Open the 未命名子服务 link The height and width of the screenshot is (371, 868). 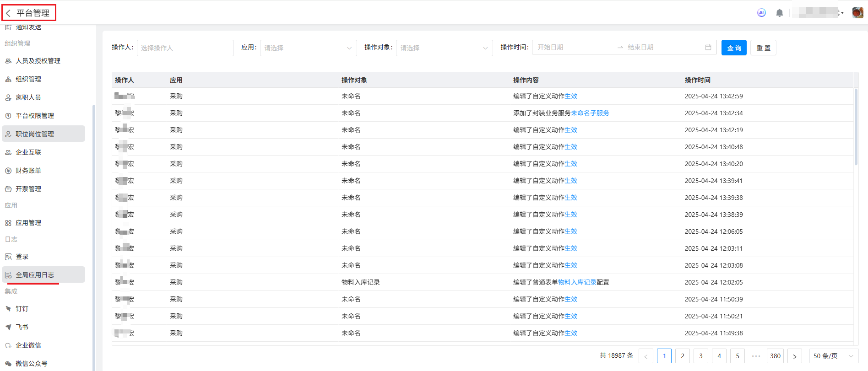(x=590, y=113)
